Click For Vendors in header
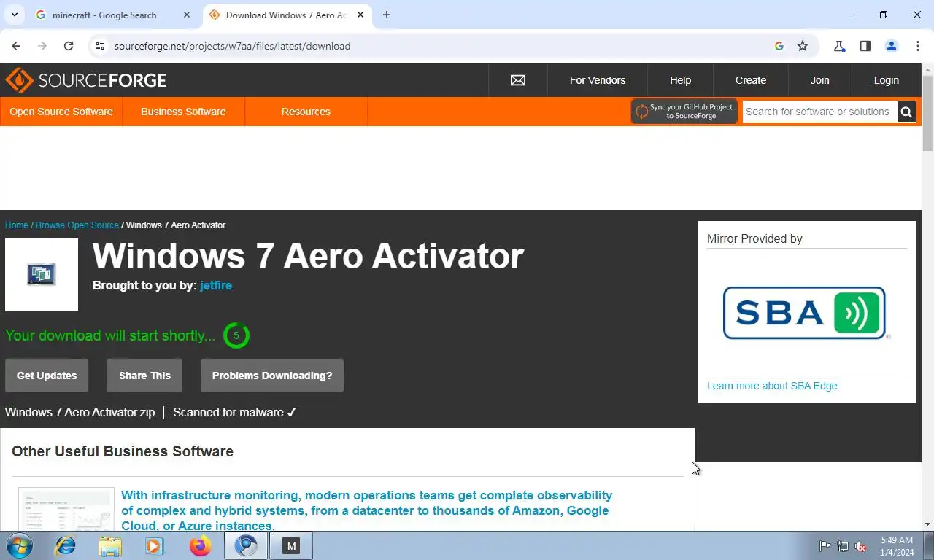 (x=598, y=80)
